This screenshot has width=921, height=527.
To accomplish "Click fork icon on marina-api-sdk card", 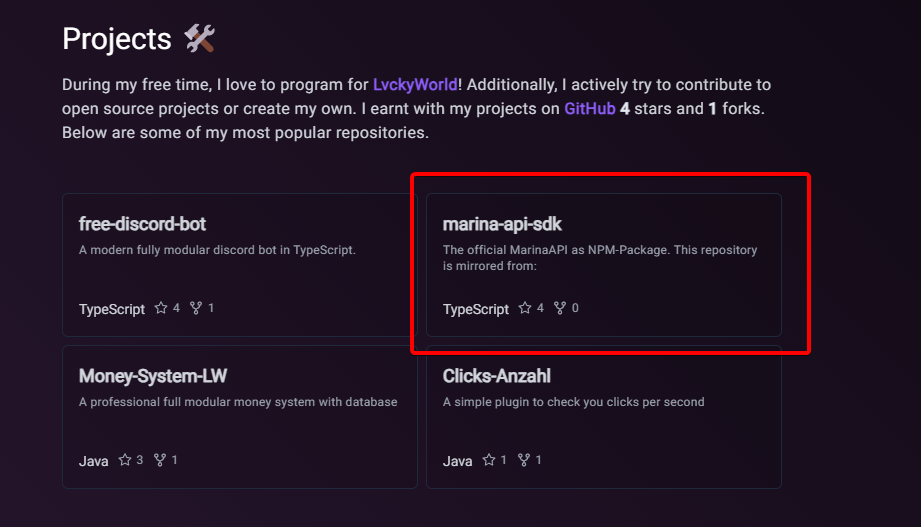I will [x=560, y=308].
